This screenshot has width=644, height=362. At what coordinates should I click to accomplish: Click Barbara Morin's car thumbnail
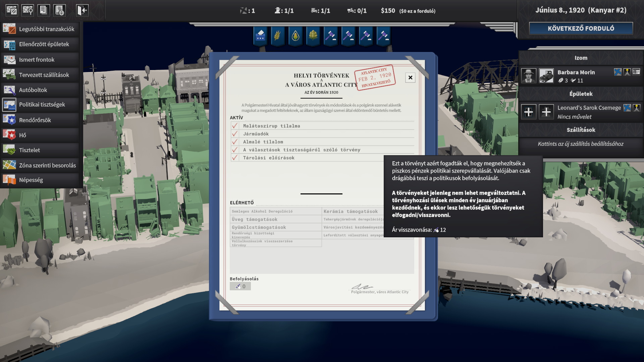click(x=546, y=76)
